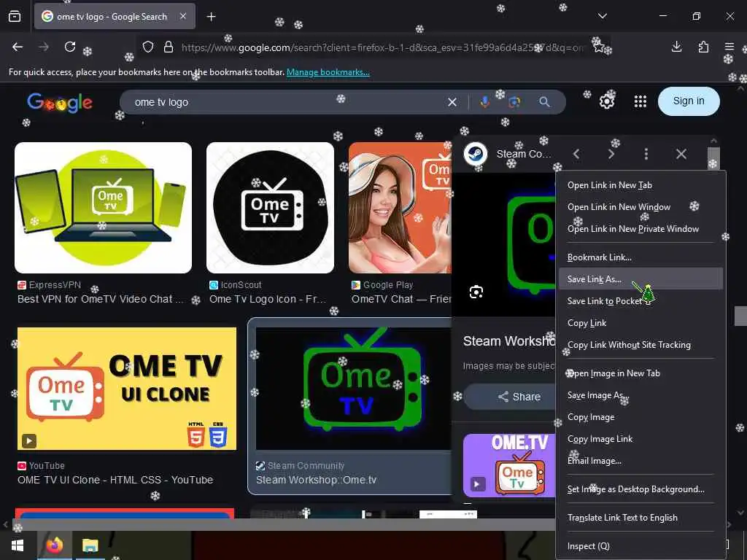Choose Open Link in New Tab
Screen dimensions: 747x560
click(640, 185)
